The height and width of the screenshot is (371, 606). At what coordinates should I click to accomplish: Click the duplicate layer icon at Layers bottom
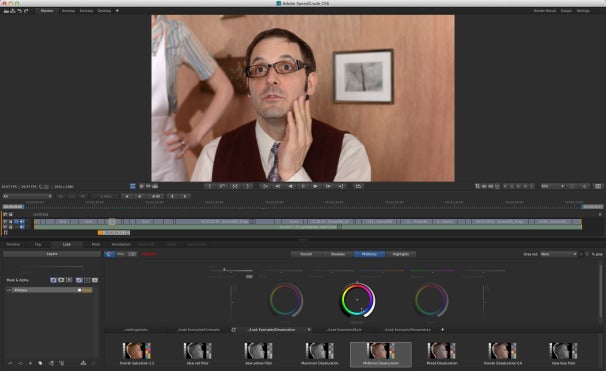point(40,363)
